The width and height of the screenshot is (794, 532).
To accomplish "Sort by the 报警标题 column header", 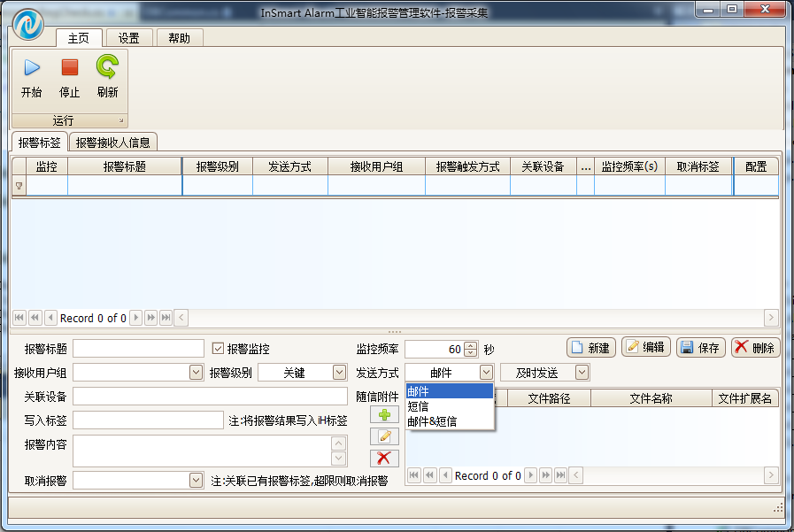I will 125,166.
